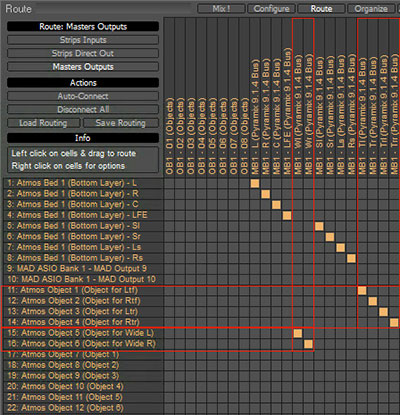Image resolution: width=400 pixels, height=415 pixels.
Task: Select row 2: Atmos Bed 1 (Bottom Layer) - R
Action: pyautogui.click(x=84, y=194)
